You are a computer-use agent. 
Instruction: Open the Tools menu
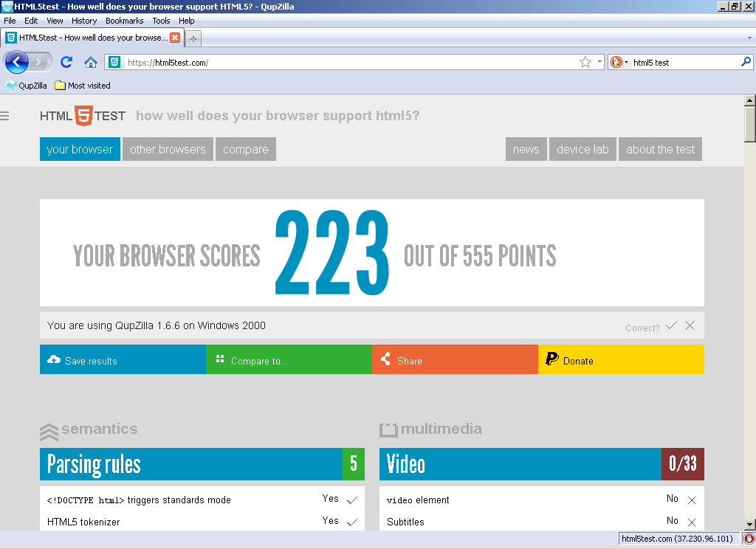(161, 21)
